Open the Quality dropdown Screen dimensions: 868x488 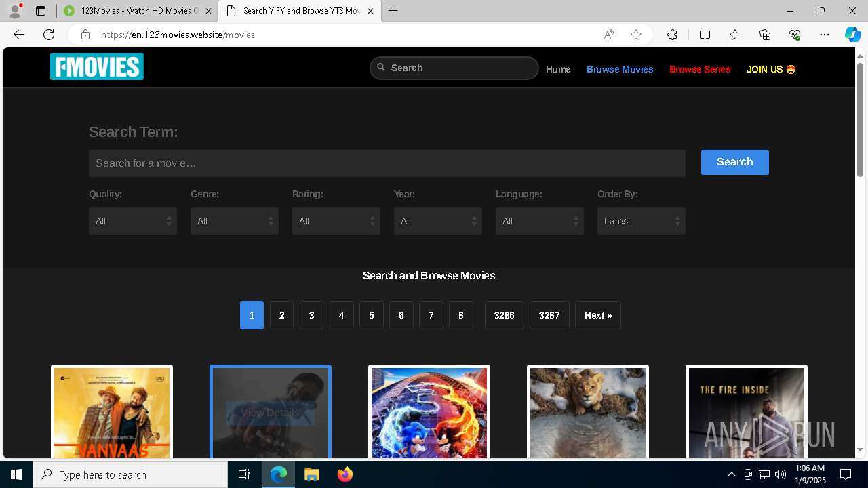[133, 221]
